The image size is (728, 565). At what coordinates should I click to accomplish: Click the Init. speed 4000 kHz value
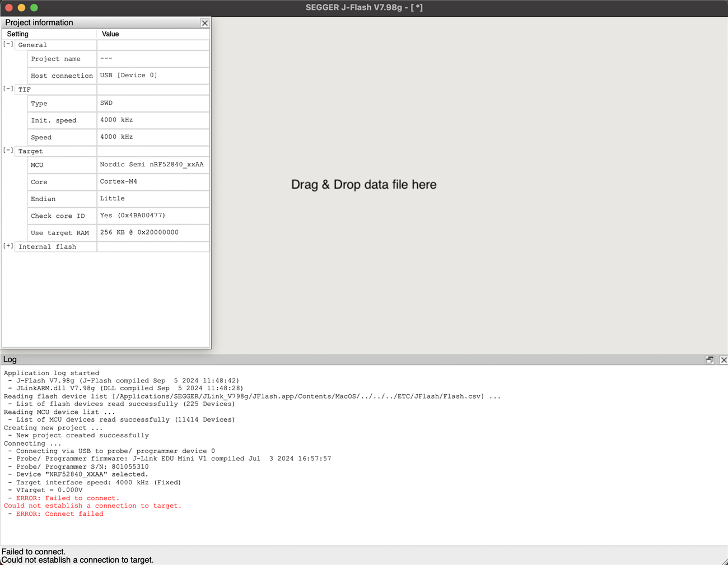153,120
